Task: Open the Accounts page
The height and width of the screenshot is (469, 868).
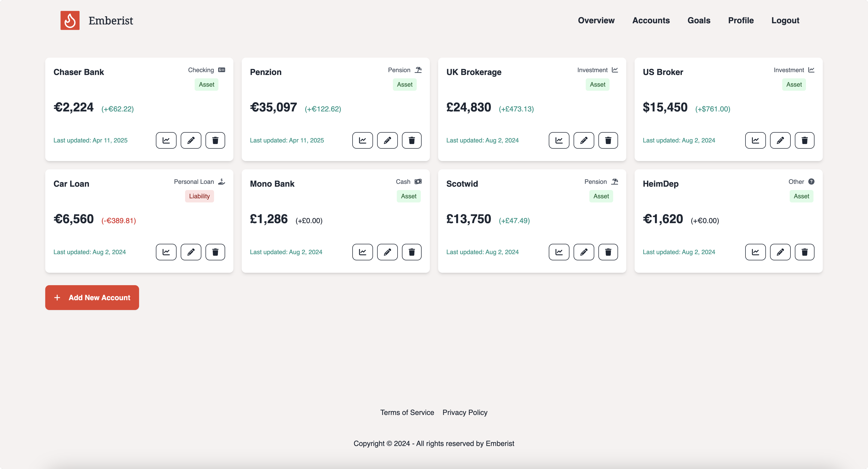Action: [x=651, y=20]
